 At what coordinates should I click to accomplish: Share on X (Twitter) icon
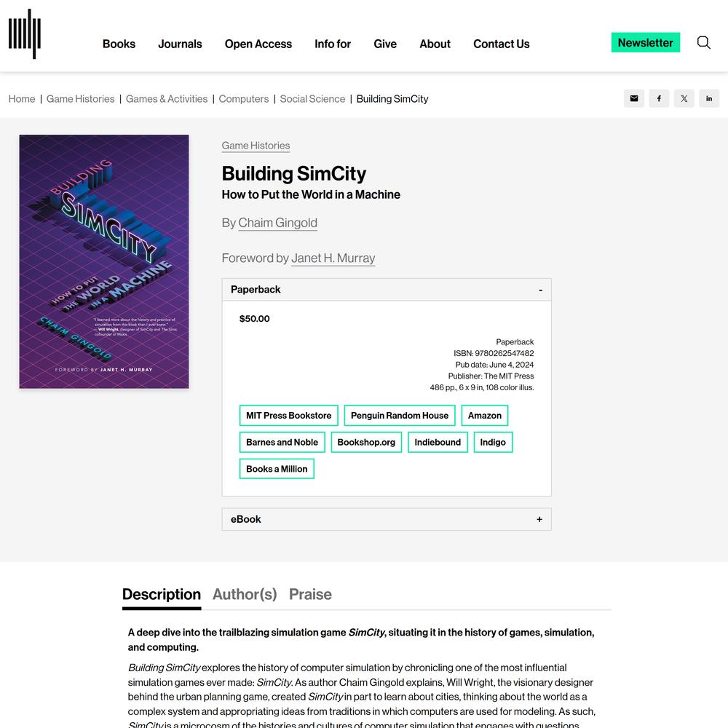click(x=684, y=98)
